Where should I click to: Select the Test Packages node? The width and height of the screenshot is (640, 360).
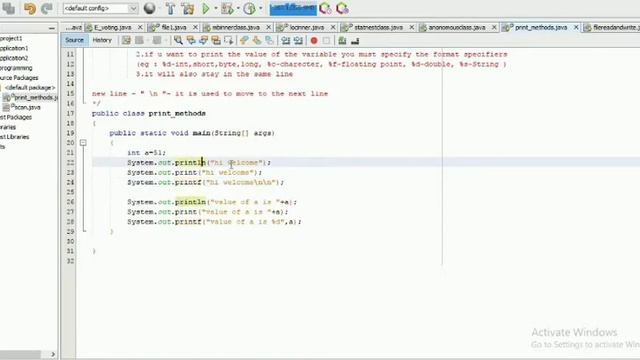pyautogui.click(x=16, y=117)
